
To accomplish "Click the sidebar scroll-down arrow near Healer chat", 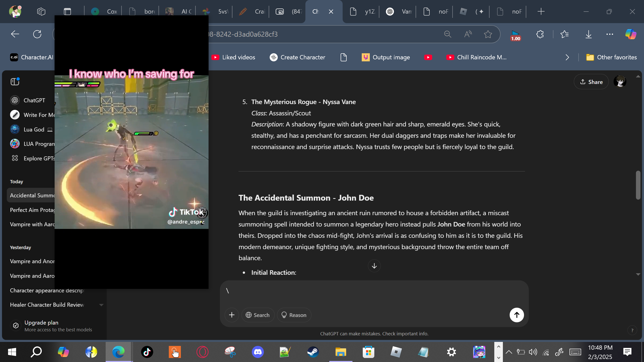I will click(101, 305).
